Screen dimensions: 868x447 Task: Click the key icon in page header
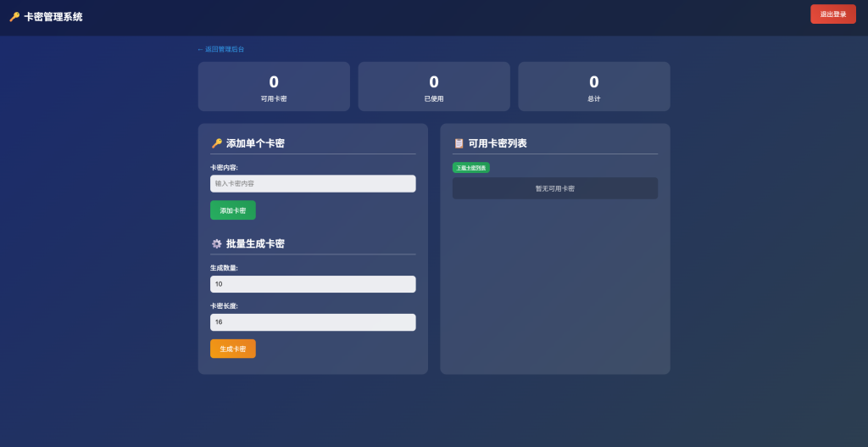pos(14,17)
